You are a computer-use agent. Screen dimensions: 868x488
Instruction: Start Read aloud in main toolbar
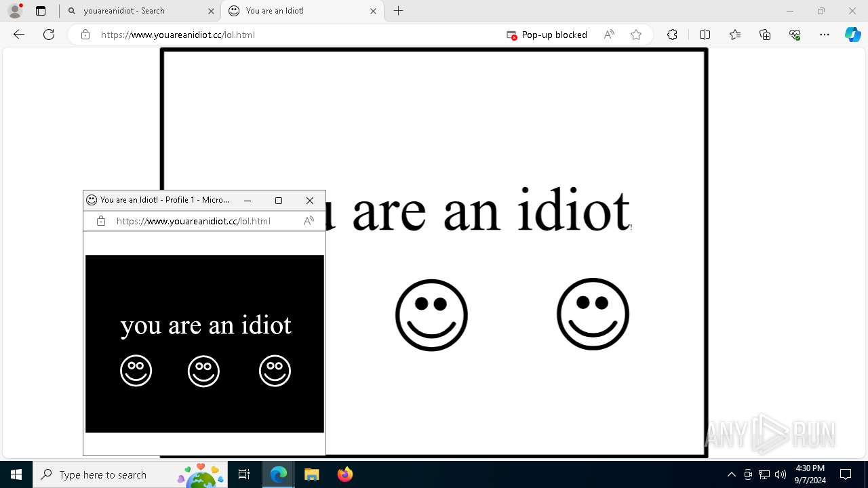point(609,35)
